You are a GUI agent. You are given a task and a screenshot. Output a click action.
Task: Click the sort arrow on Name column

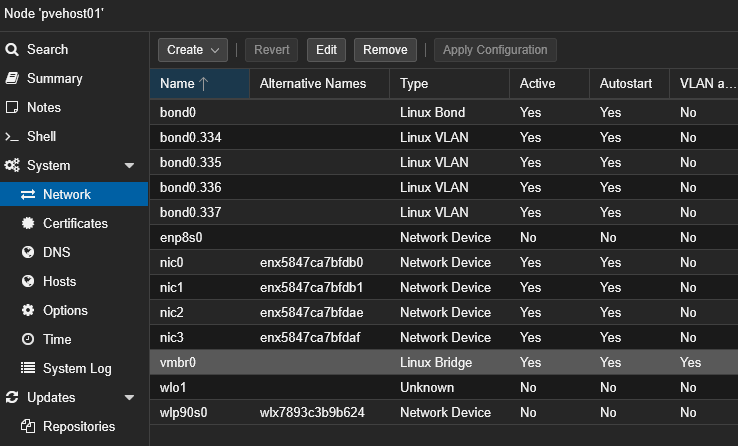203,84
